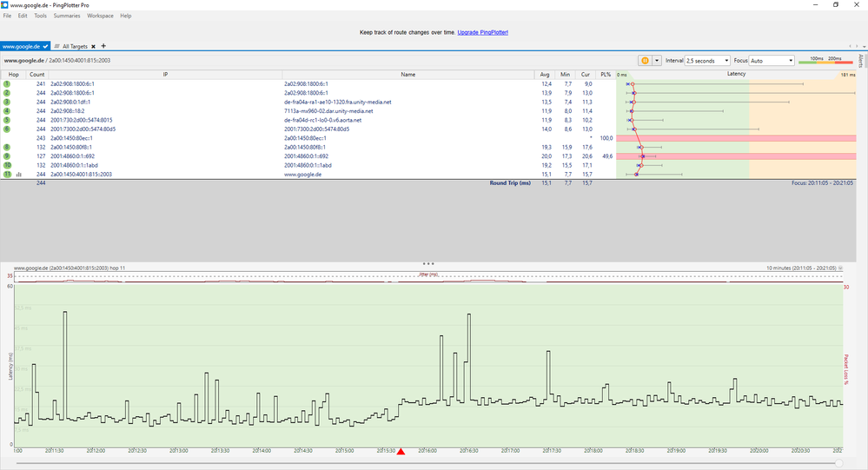Pause tracing with the orange pause button
Viewport: 868px width, 470px height.
coord(645,60)
